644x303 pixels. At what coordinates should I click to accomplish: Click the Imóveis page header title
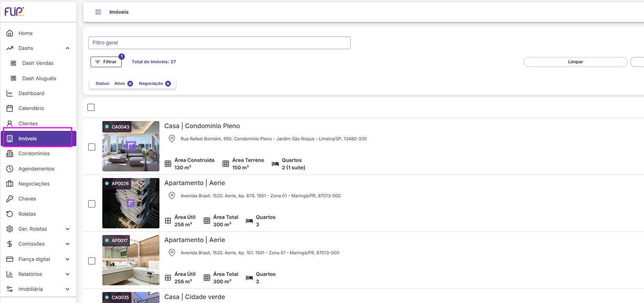[119, 12]
